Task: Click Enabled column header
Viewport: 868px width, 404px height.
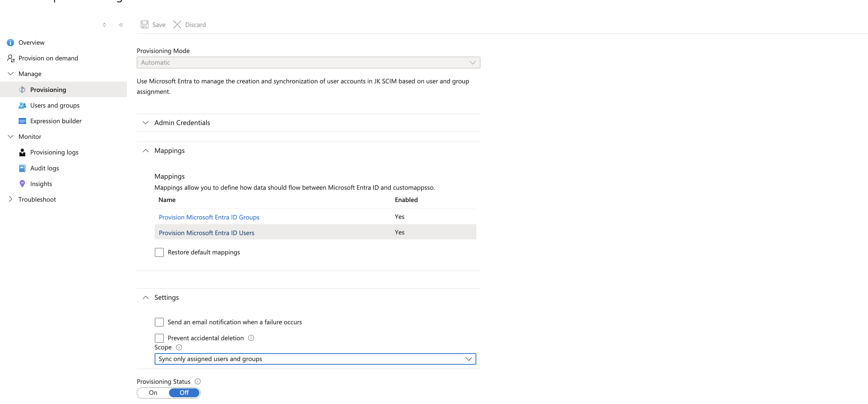Action: click(x=406, y=200)
